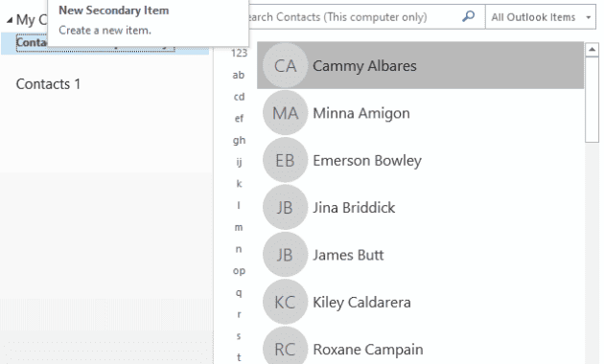604x364 pixels.
Task: Open the All Outlook Items dropdown
Action: (x=541, y=17)
